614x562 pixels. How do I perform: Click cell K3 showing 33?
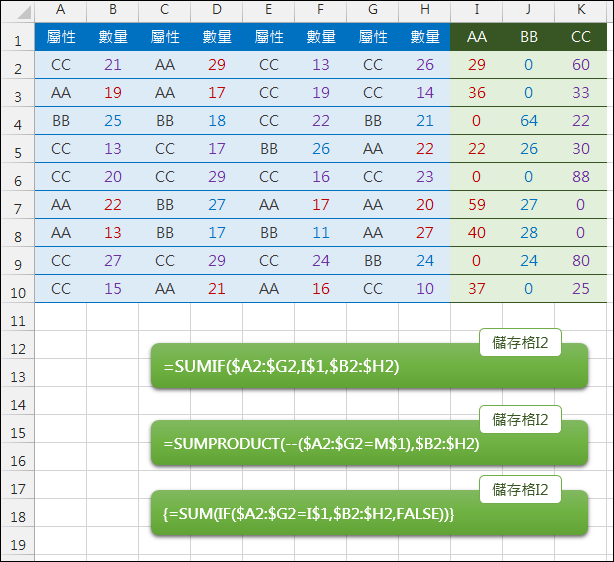coord(581,93)
